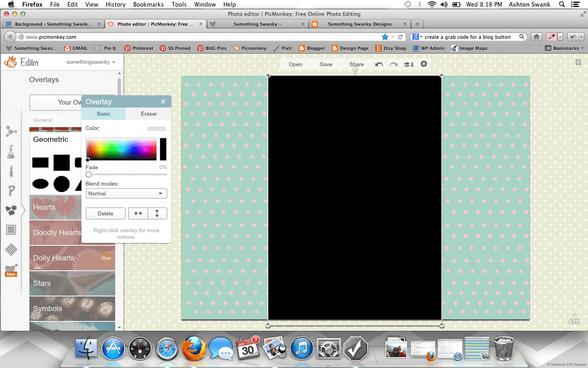Click the flatten layers icon
The height and width of the screenshot is (368, 588).
409,64
